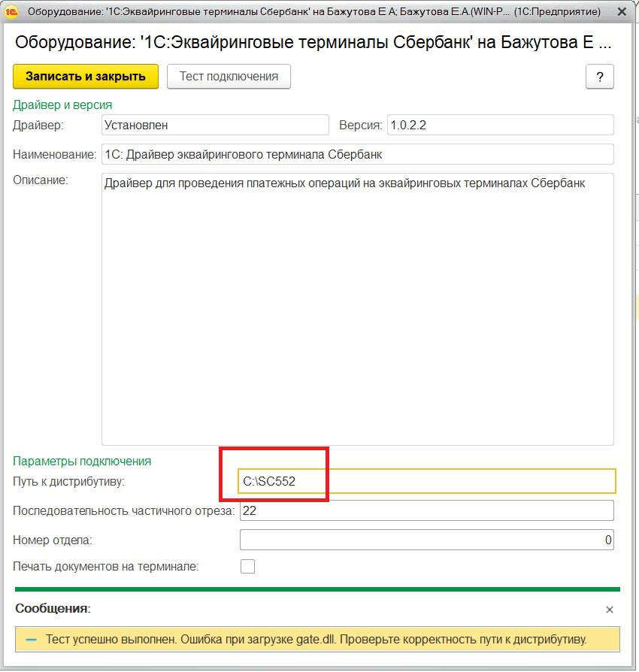The width and height of the screenshot is (639, 672).
Task: Run 'Тест подключения' connection test
Action: [x=229, y=76]
